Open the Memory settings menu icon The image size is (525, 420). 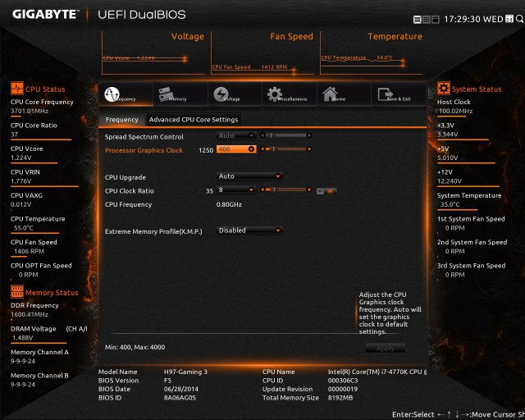coord(167,94)
